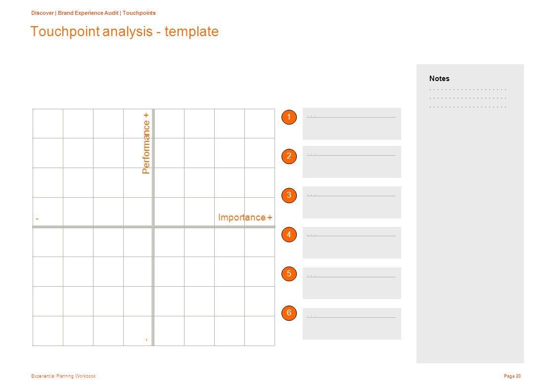Click the text box beside number 6
The width and height of the screenshot is (555, 392).
(352, 324)
